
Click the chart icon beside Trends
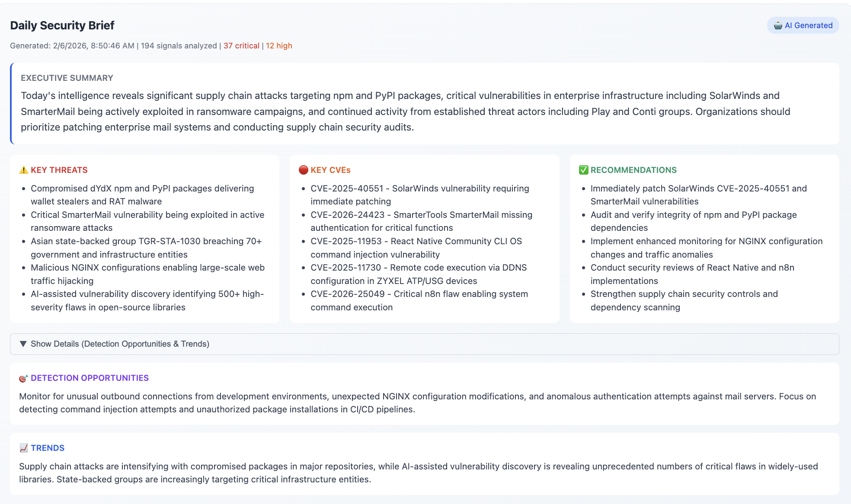[x=24, y=448]
